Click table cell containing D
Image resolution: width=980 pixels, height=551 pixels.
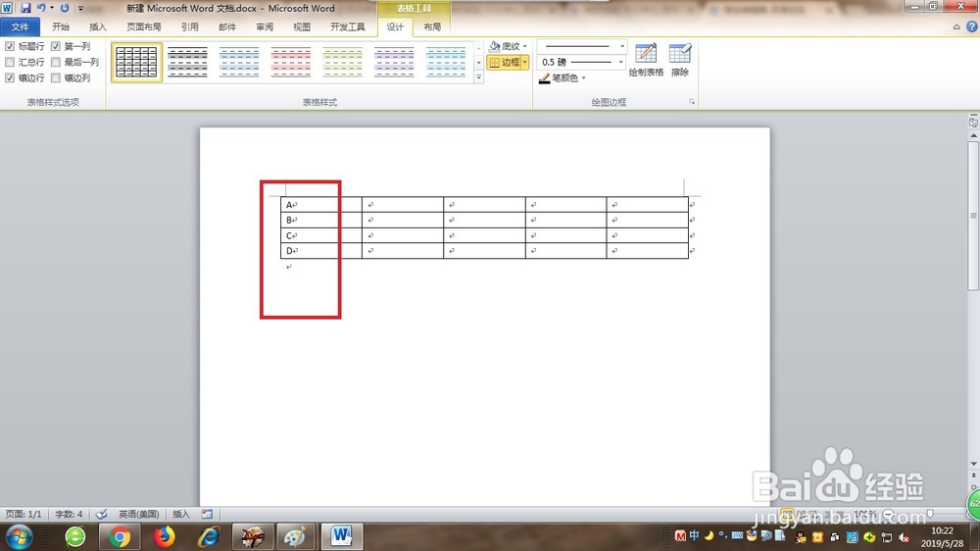click(x=321, y=251)
